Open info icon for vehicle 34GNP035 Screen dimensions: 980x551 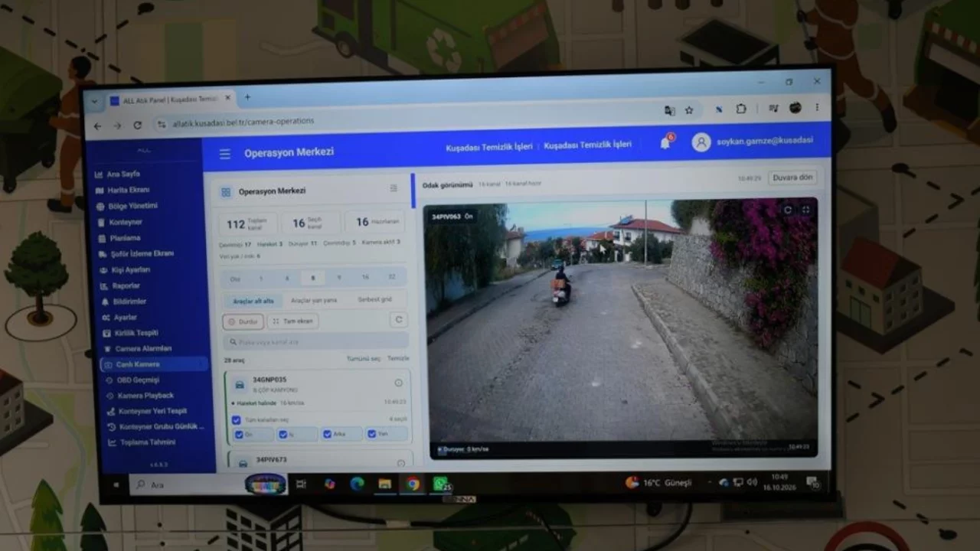coord(398,383)
